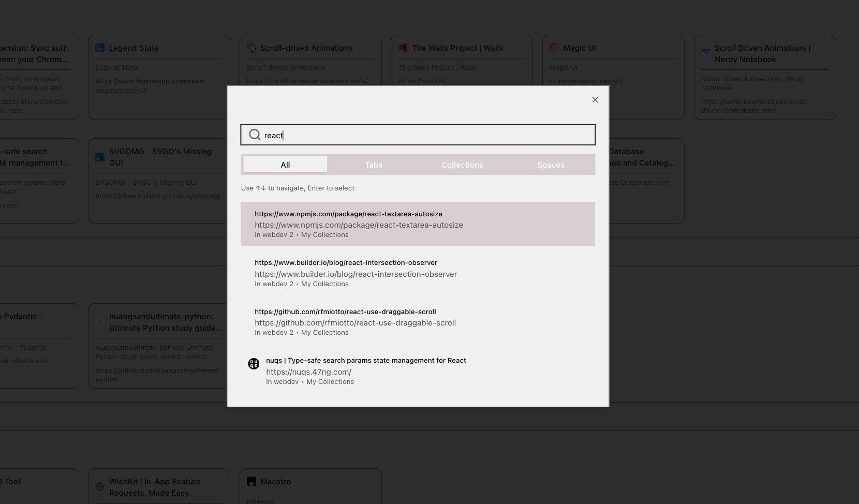This screenshot has height=504, width=859.
Task: Click the huangsam ultimate-python GitHub favicon
Action: pyautogui.click(x=100, y=322)
